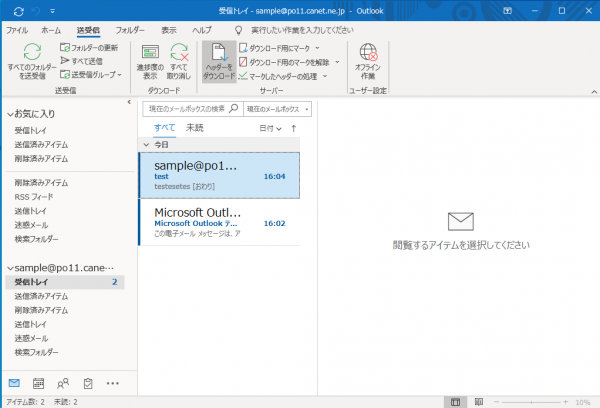Click zoom out minus button
The height and width of the screenshot is (408, 600).
tap(496, 402)
